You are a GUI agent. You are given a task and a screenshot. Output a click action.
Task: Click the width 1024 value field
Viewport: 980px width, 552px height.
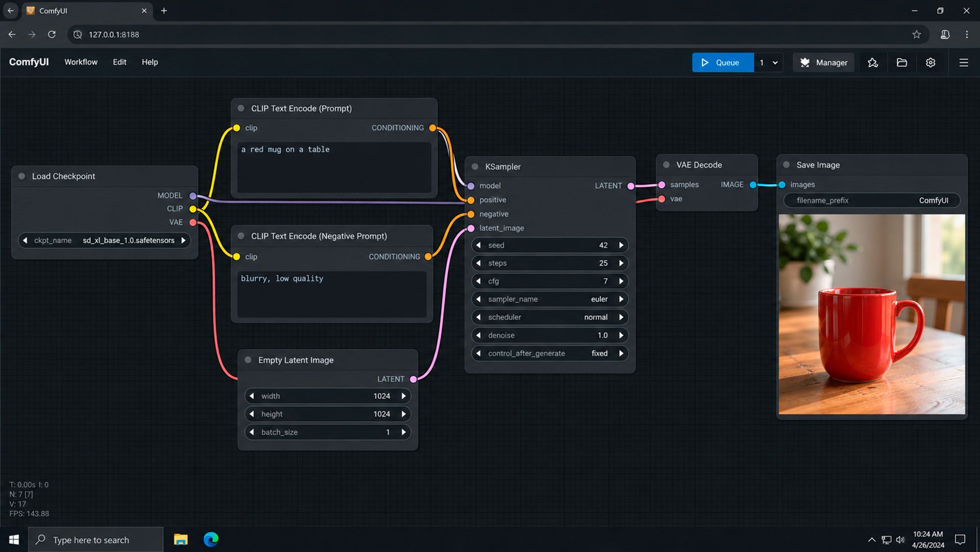[328, 396]
